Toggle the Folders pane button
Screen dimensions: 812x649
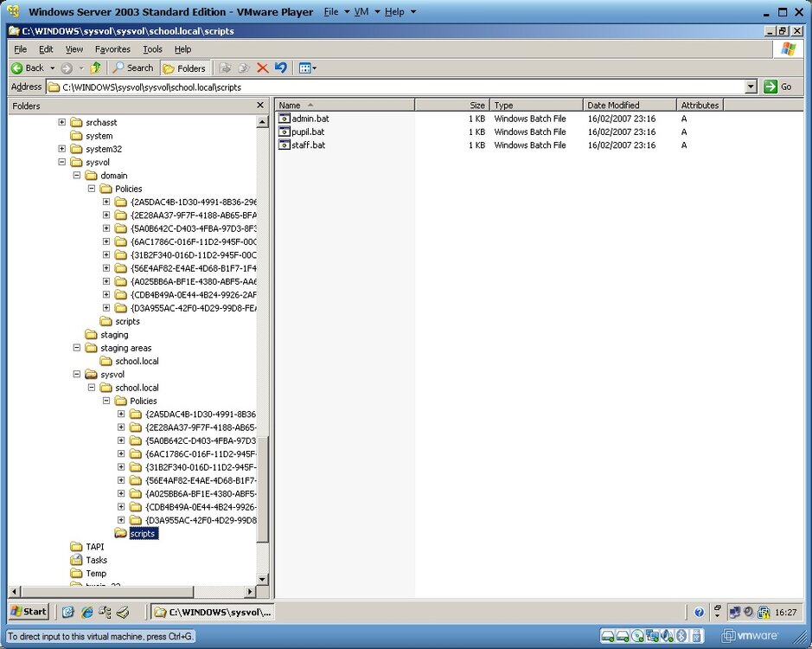point(184,68)
